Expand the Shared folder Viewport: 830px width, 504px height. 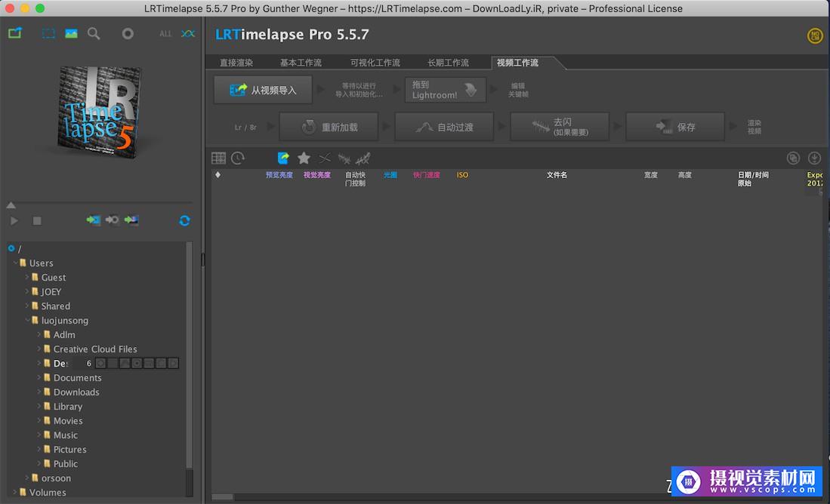coord(27,305)
